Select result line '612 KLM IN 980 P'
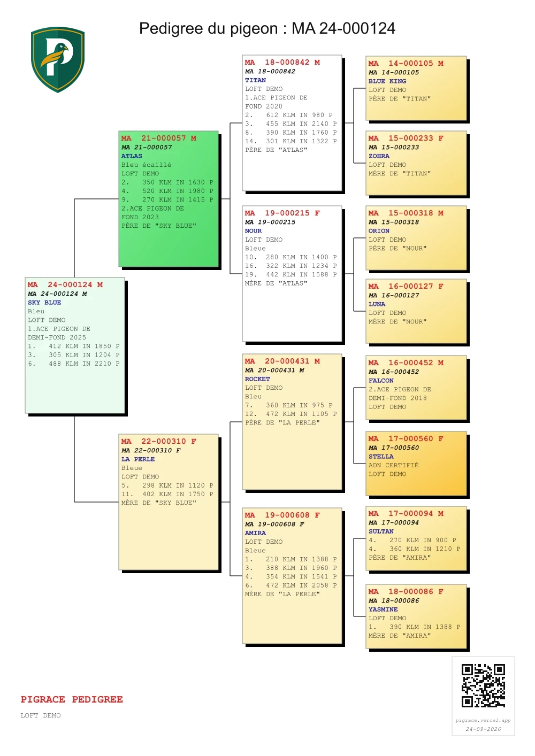535x756 pixels. tap(300, 115)
